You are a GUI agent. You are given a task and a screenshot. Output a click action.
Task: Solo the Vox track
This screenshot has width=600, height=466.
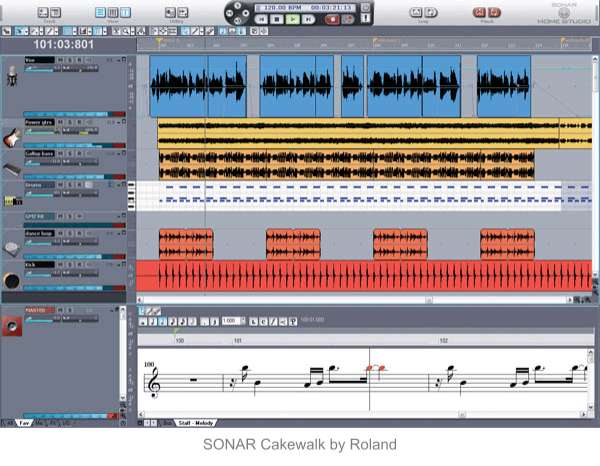click(70, 60)
